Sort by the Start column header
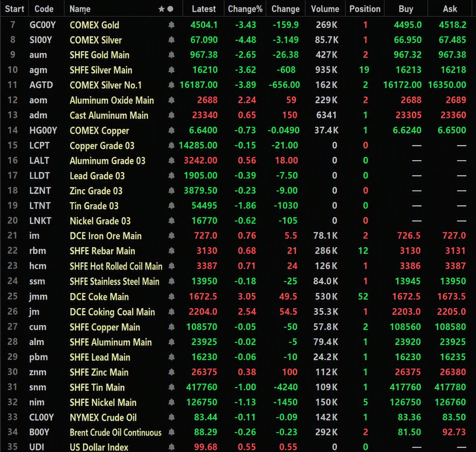 tap(15, 9)
